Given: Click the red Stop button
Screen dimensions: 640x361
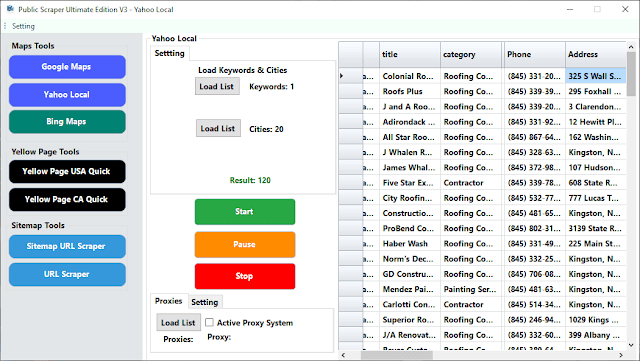Looking at the screenshot, I should click(245, 276).
